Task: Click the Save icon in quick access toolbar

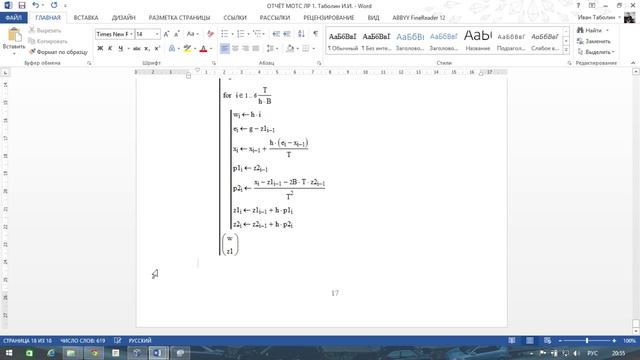Action: pyautogui.click(x=22, y=5)
